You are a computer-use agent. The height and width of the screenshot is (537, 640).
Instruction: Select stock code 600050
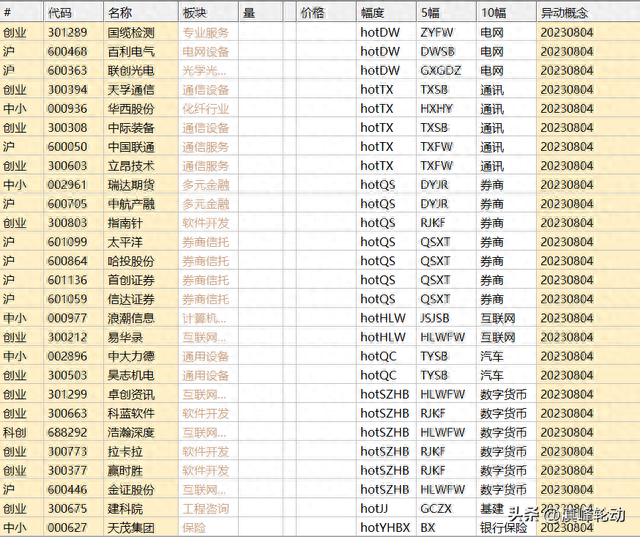(x=67, y=146)
